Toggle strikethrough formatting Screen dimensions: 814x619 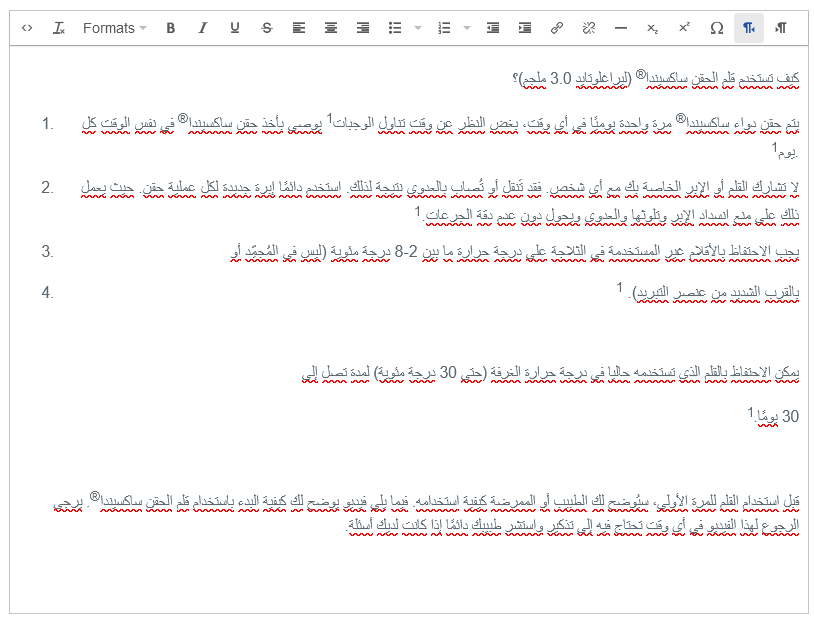point(267,28)
